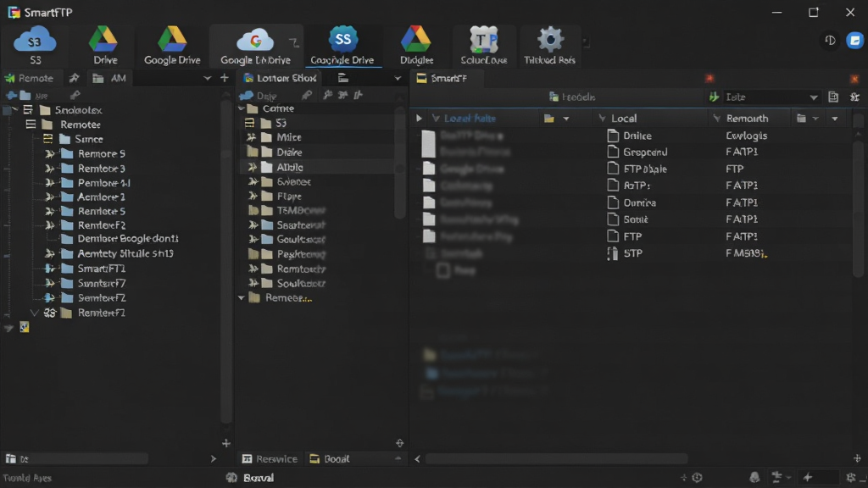
Task: Click the Google cloud icon with G logo
Action: (254, 40)
